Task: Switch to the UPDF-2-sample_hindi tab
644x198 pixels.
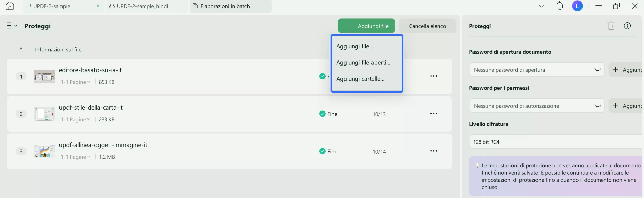Action: pos(142,6)
